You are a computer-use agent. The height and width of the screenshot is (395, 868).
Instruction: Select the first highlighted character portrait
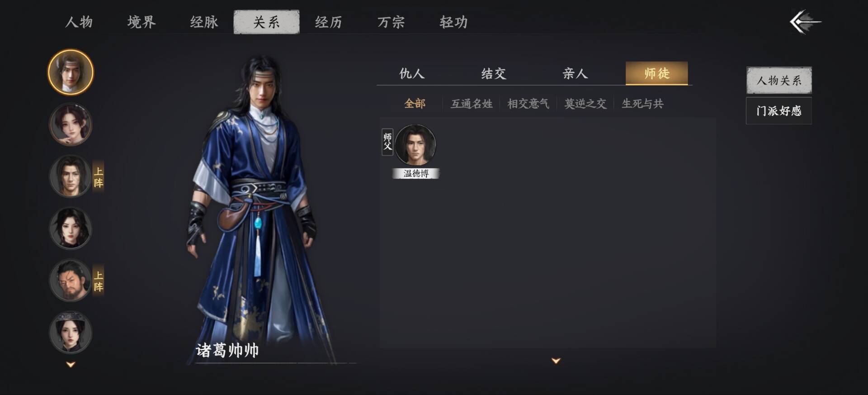71,72
